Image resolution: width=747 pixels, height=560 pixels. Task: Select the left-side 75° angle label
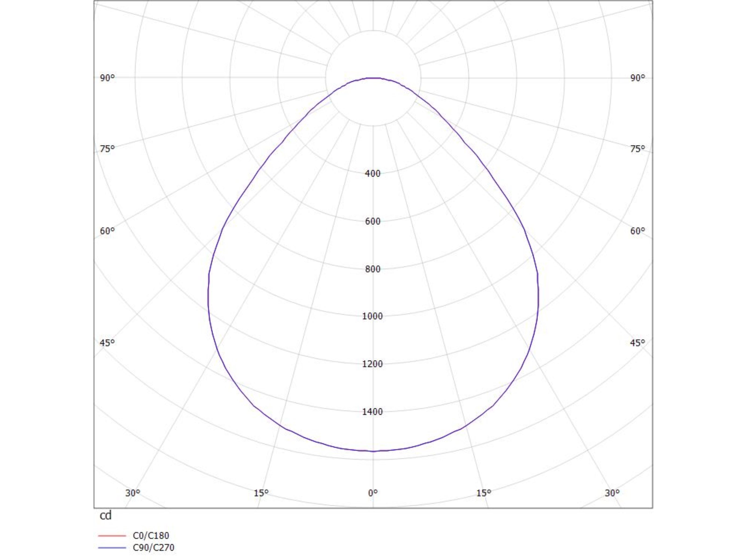coord(107,149)
